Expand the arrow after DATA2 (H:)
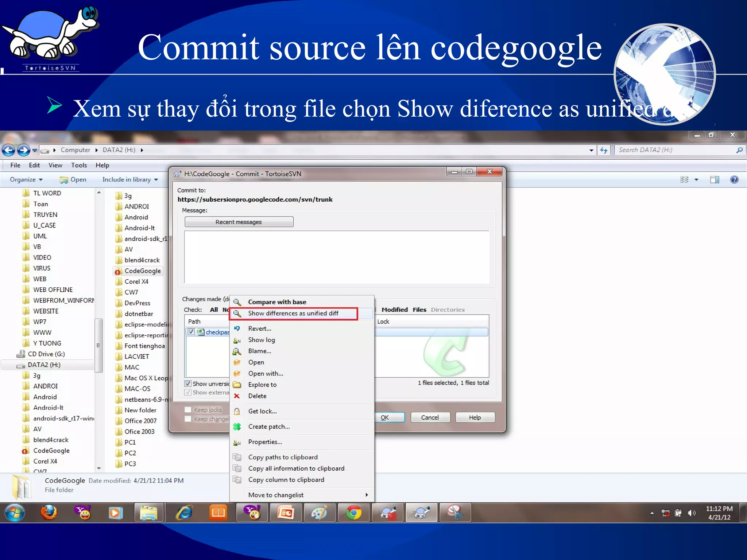 [142, 150]
